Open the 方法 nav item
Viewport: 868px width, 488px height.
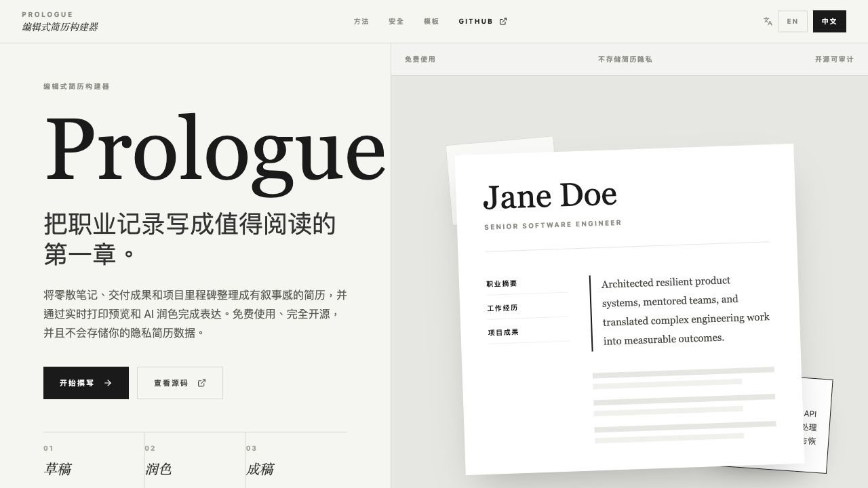tap(361, 21)
